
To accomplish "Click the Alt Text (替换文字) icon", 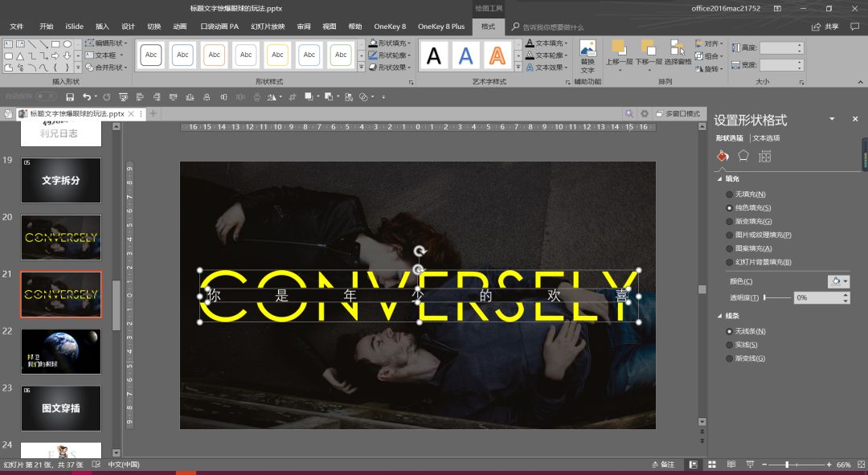I will (x=588, y=56).
